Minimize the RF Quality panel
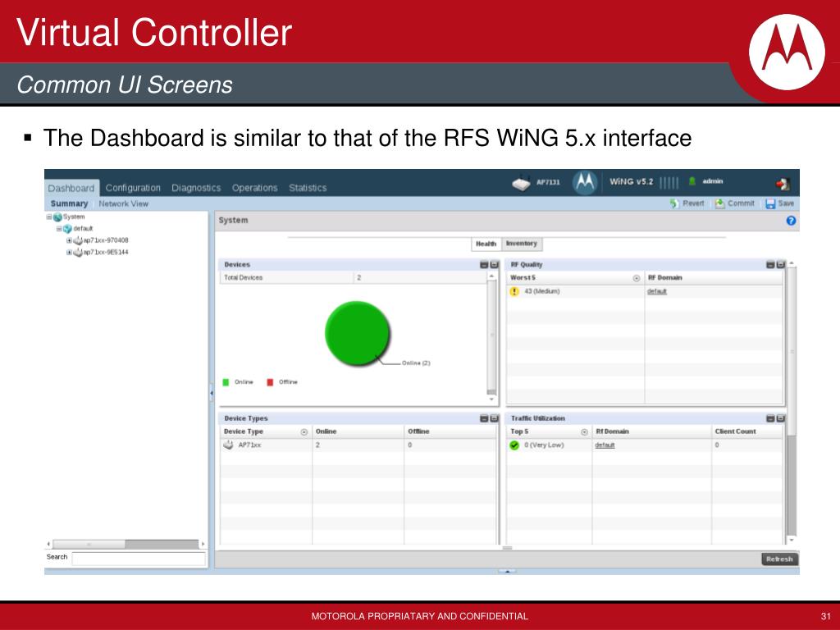This screenshot has height=630, width=840. click(x=770, y=265)
